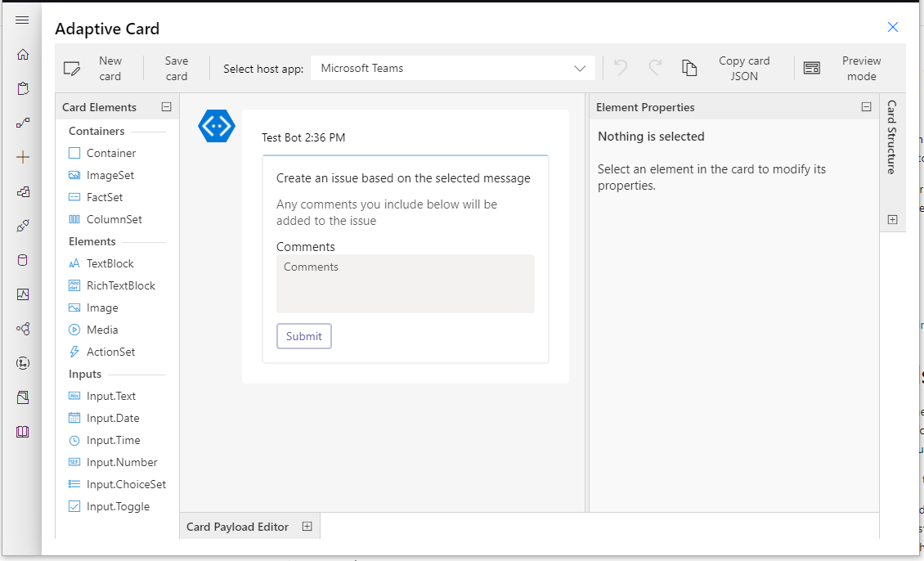Select the Home icon on the left rail
924x561 pixels.
[x=21, y=54]
